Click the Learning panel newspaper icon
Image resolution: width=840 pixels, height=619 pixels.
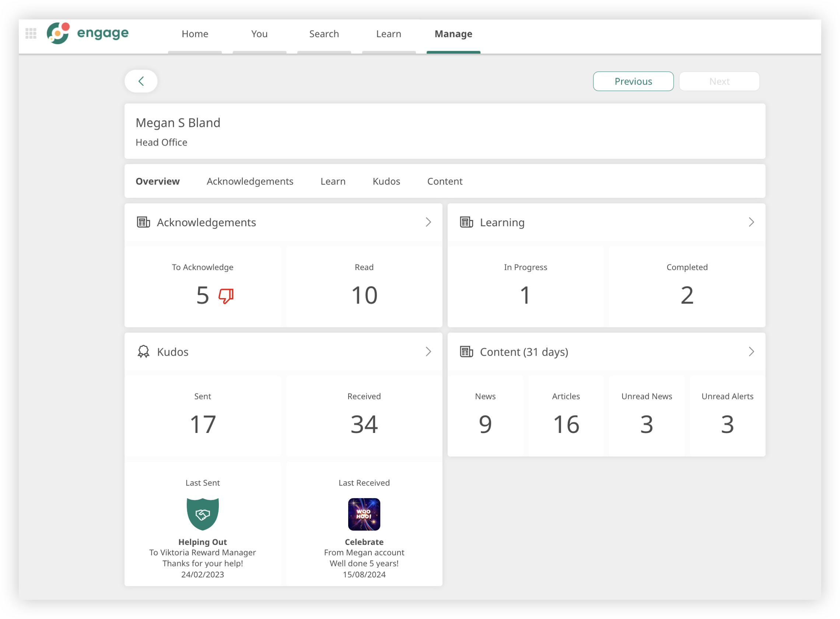466,222
